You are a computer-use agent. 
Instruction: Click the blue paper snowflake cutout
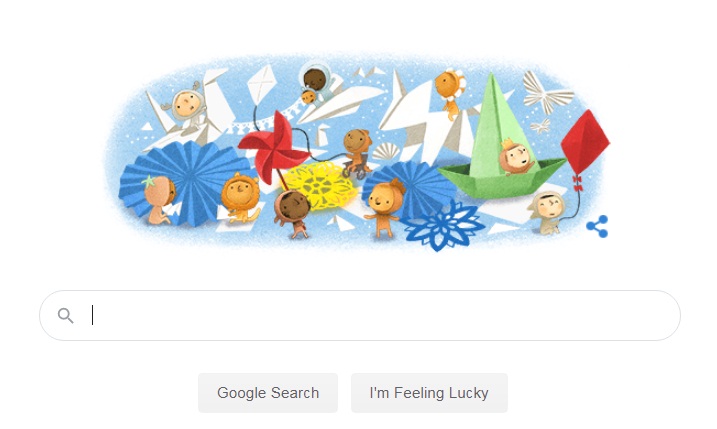click(x=443, y=227)
